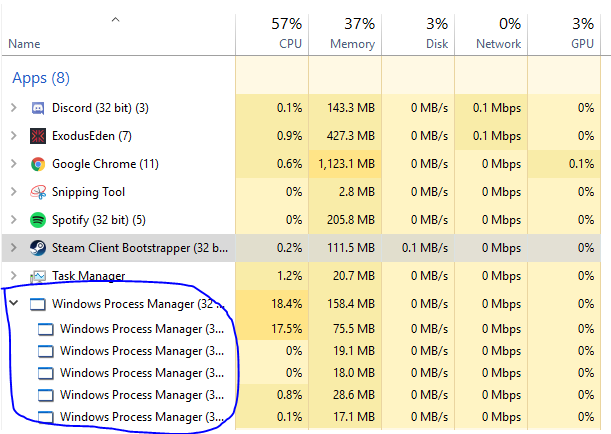Click the Steam Client Bootstrapper icon
611x434 pixels.
pos(38,248)
